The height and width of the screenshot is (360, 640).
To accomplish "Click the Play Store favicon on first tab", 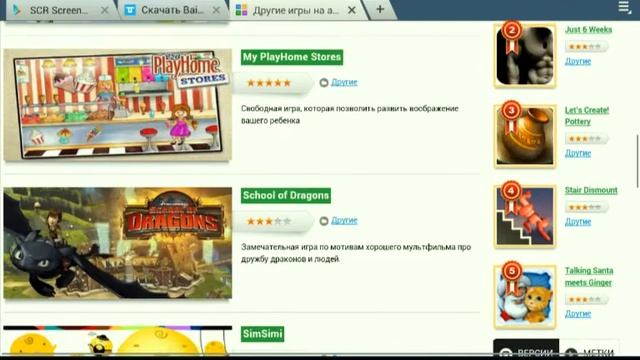I will pos(17,10).
